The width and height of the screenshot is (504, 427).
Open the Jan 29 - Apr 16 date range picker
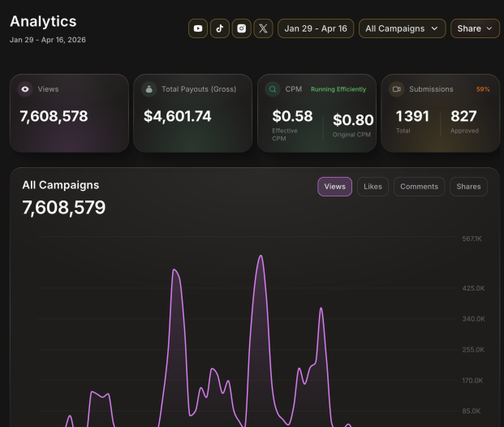click(x=316, y=28)
